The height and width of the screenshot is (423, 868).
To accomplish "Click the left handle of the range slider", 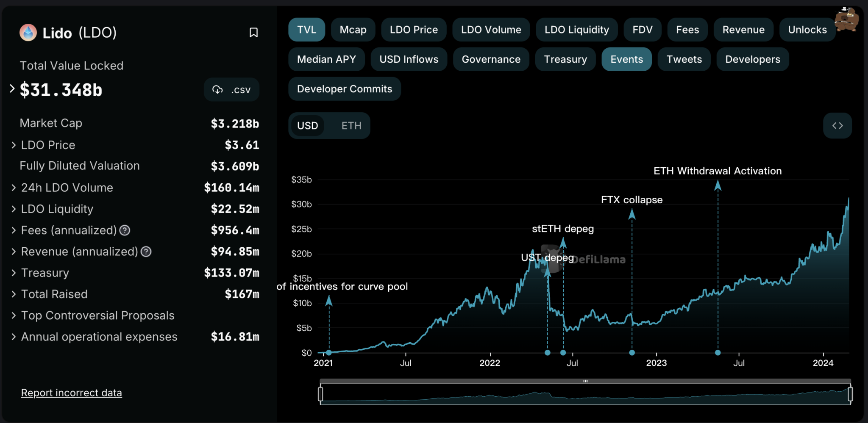I will tap(320, 394).
